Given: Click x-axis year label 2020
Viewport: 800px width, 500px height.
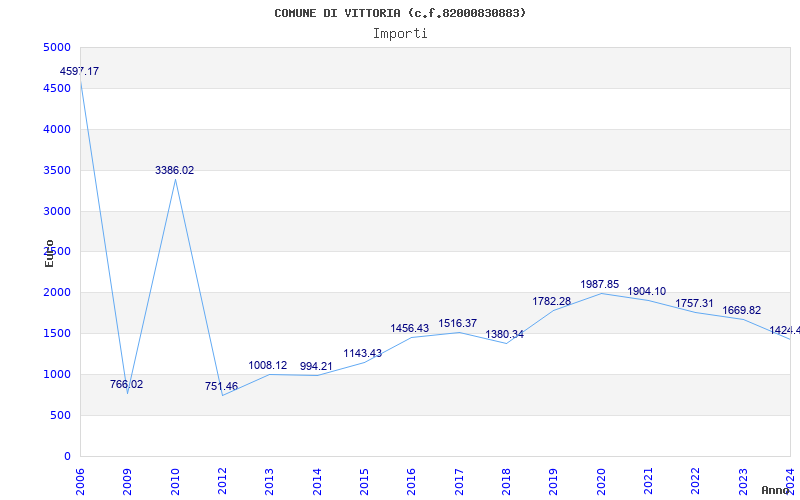Looking at the screenshot, I should tap(601, 481).
